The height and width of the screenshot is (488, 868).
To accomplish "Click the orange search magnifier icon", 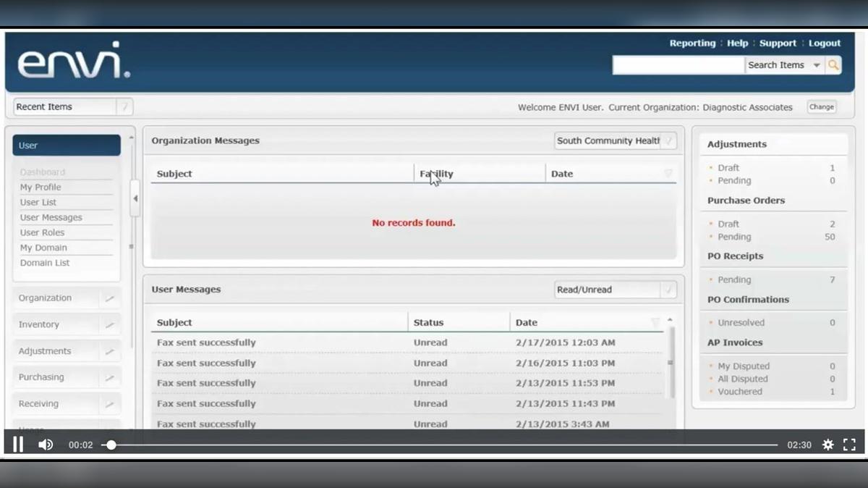I will (x=833, y=65).
